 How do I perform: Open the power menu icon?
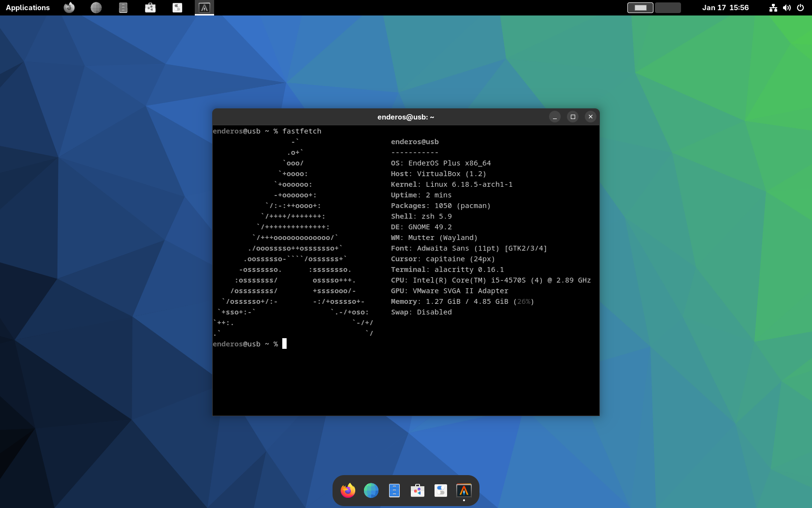coord(801,8)
